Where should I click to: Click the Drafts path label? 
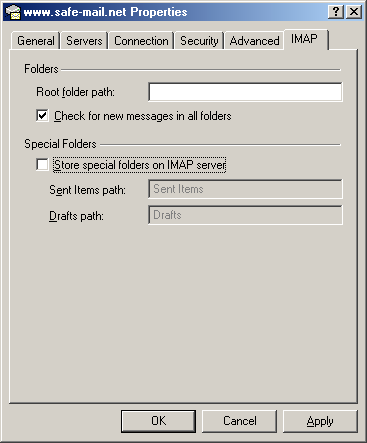[x=76, y=216]
